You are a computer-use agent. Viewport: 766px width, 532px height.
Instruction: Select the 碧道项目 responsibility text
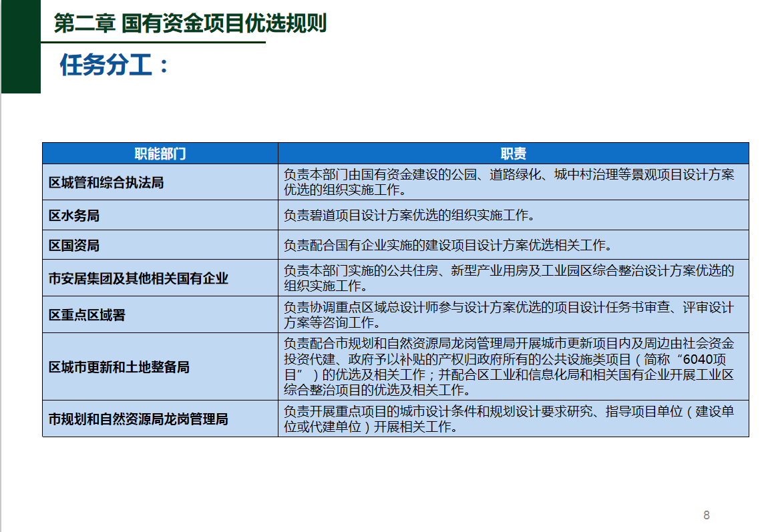tap(409, 216)
